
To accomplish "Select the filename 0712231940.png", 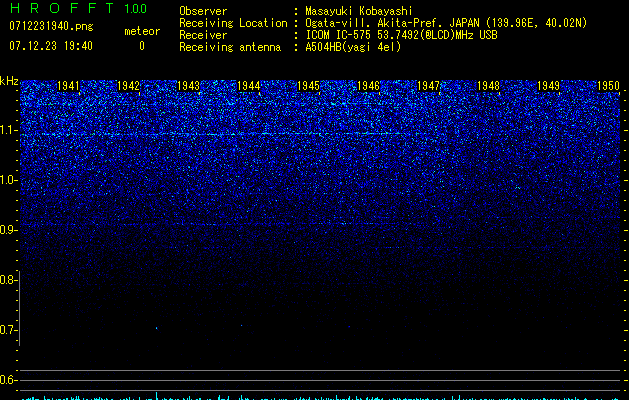I will pos(51,26).
